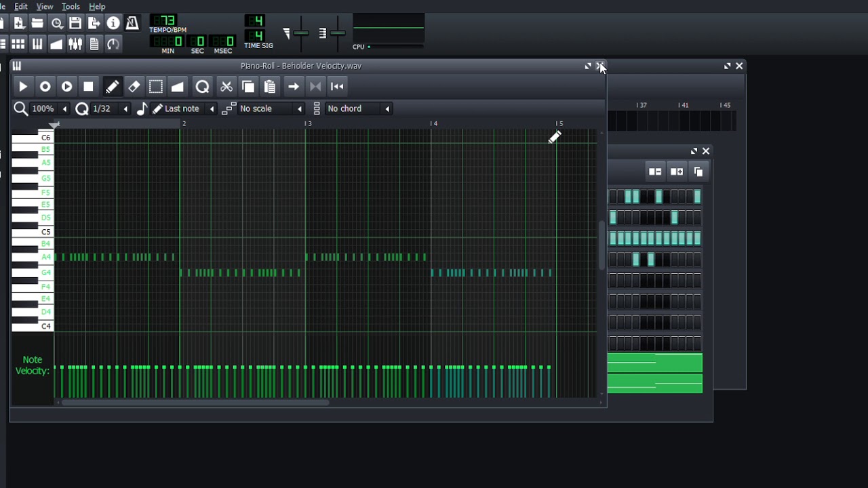868x488 pixels.
Task: Open the 1/32 quantization dropdown
Action: 109,108
